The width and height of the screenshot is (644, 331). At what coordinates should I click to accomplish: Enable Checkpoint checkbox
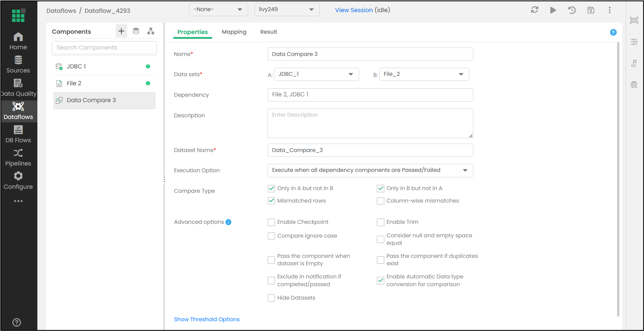271,222
